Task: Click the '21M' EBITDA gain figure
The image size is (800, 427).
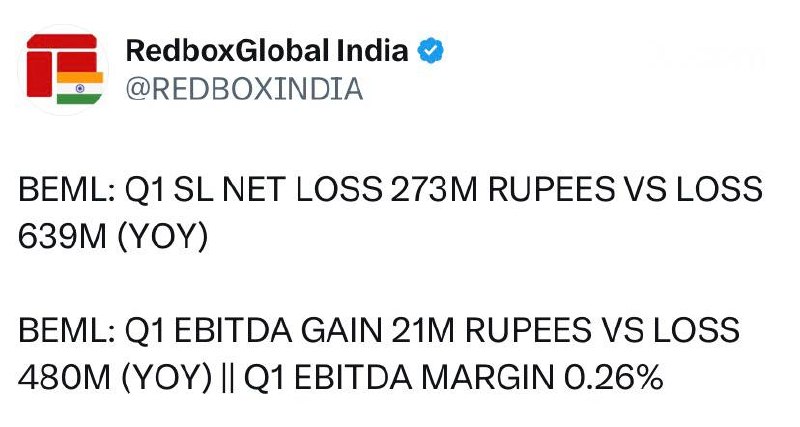Action: tap(423, 330)
